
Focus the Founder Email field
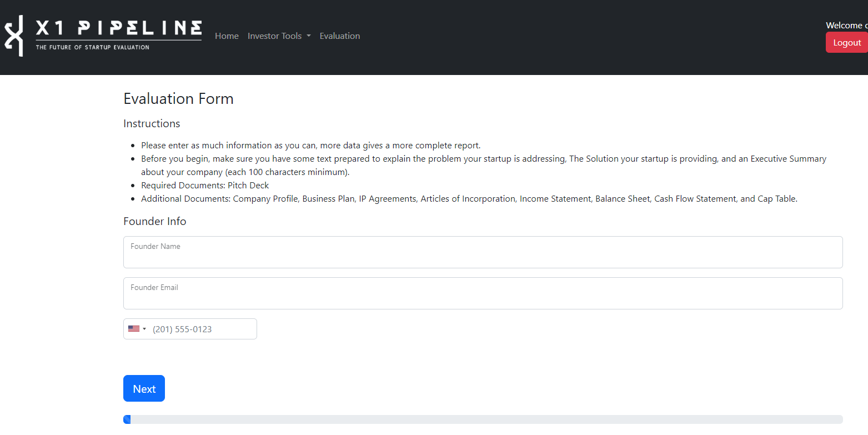pos(483,293)
